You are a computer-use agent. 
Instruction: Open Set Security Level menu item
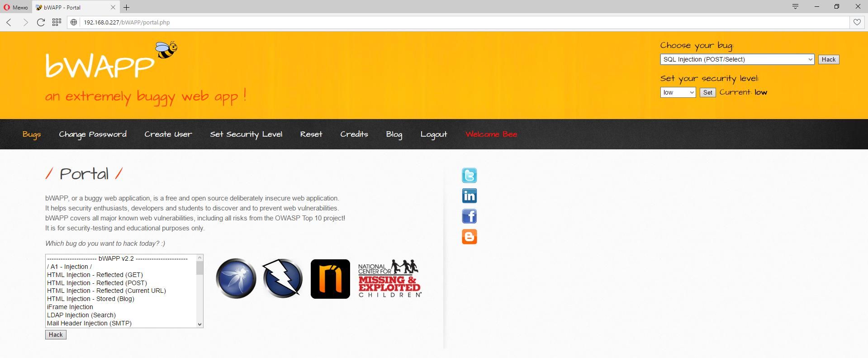pos(246,134)
